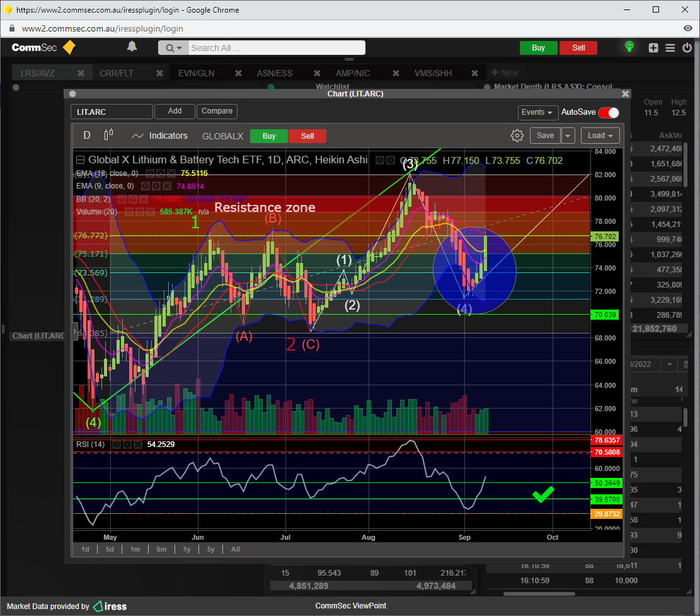Image resolution: width=700 pixels, height=616 pixels.
Task: Click the candlestick chart style icon
Action: [x=108, y=135]
